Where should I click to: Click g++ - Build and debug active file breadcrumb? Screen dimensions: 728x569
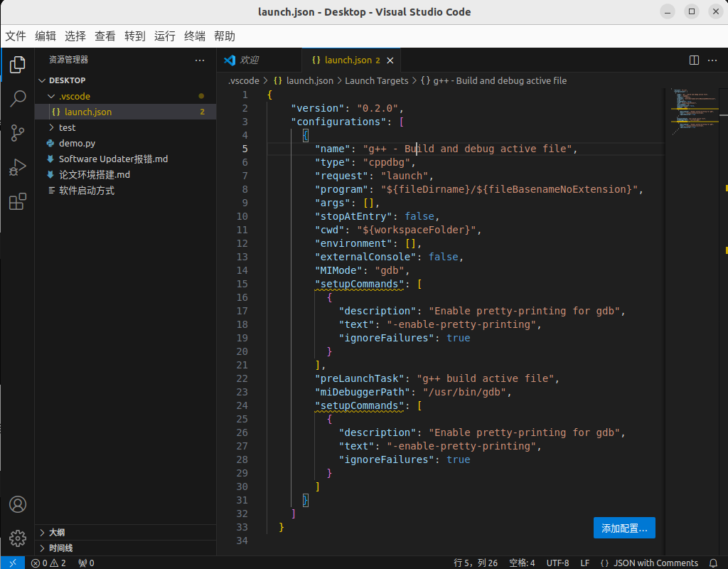point(493,81)
